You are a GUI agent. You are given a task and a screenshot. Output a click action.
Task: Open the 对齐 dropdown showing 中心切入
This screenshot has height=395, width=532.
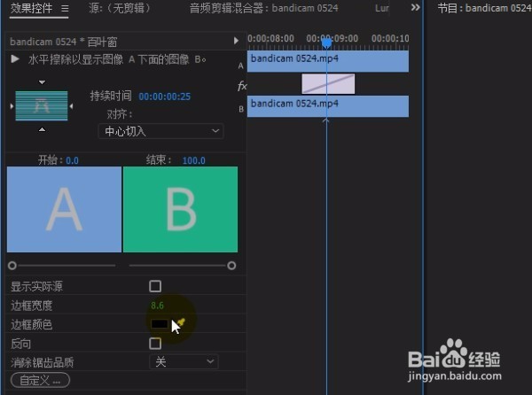pyautogui.click(x=160, y=131)
